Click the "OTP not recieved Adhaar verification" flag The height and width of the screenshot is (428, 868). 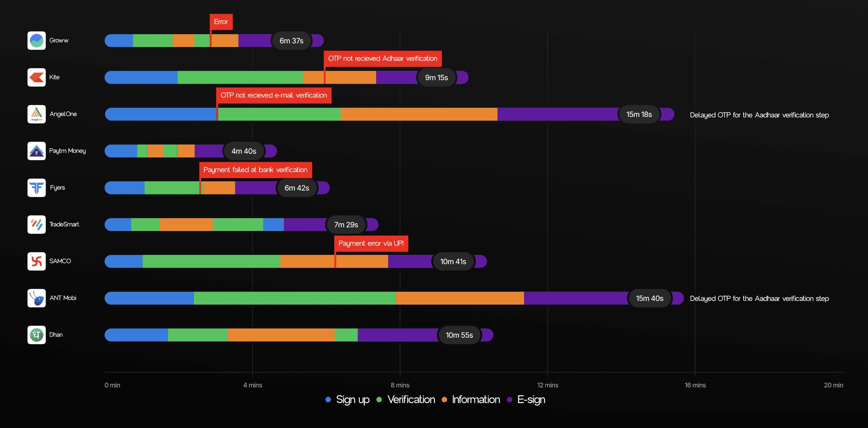coord(383,59)
